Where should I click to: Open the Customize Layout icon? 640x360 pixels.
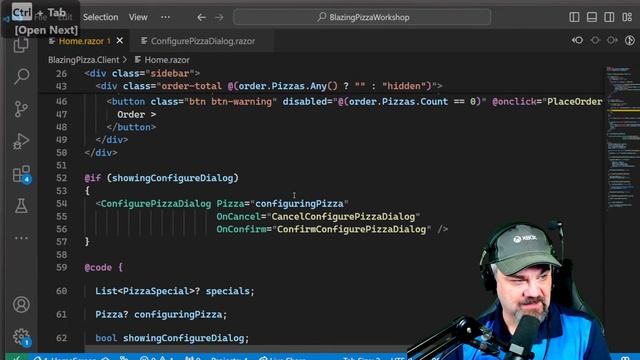627,17
